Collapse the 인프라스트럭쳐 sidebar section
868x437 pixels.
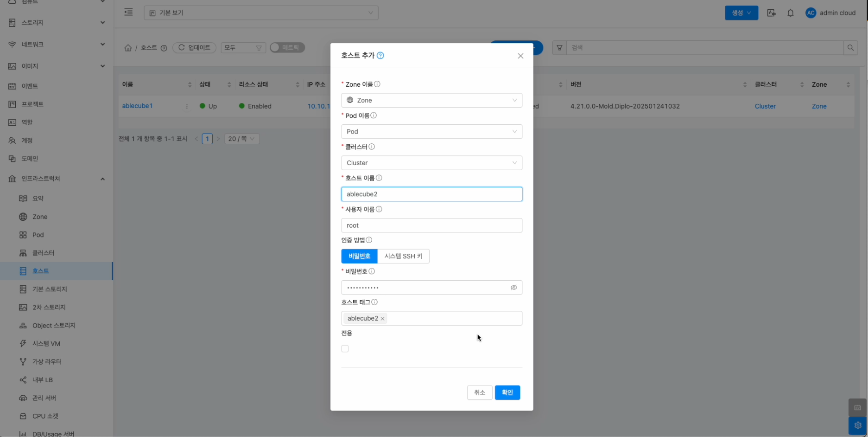[57, 179]
